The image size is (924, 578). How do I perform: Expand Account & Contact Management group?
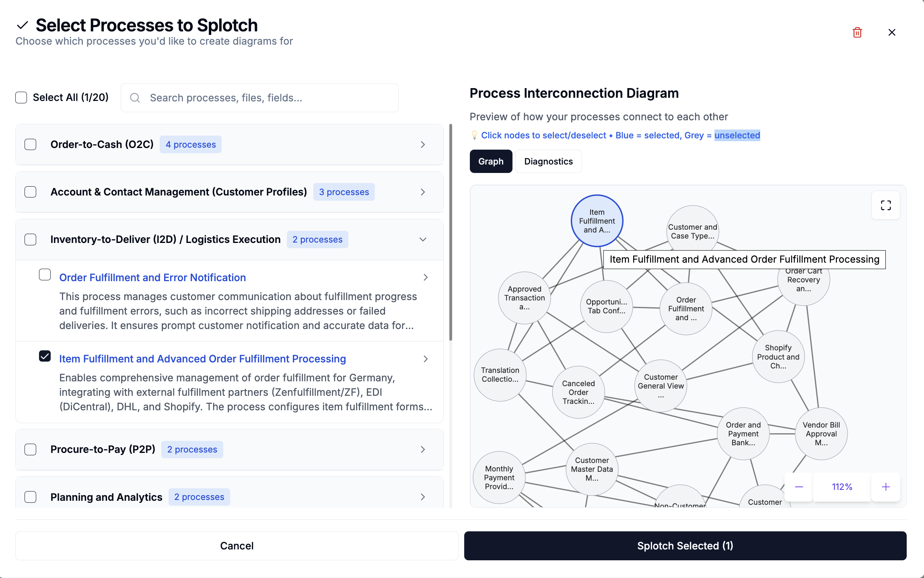coord(423,192)
